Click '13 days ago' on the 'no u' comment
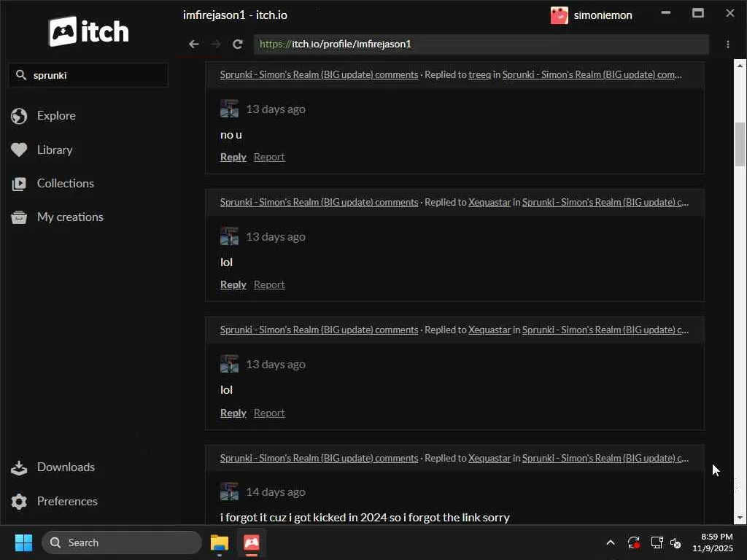Viewport: 747px width, 560px height. 275,109
